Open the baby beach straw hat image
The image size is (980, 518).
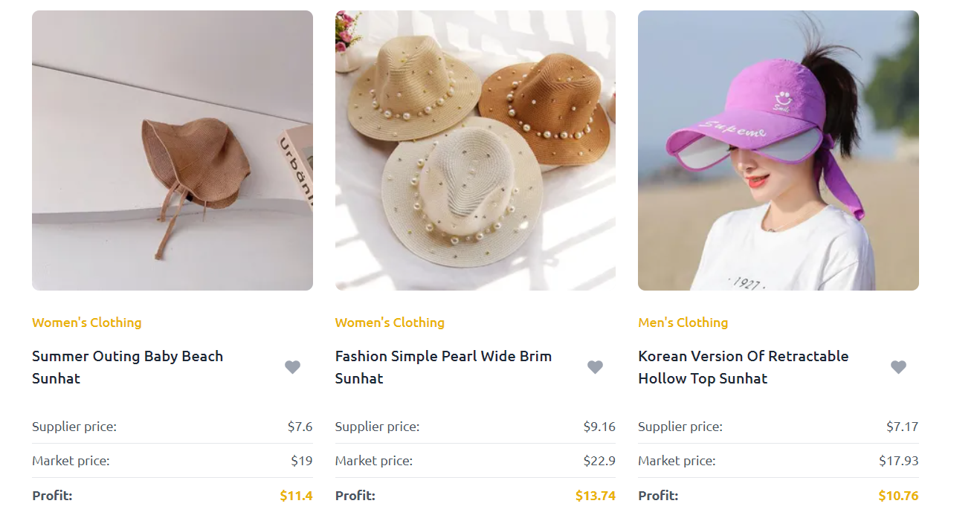pyautogui.click(x=173, y=150)
